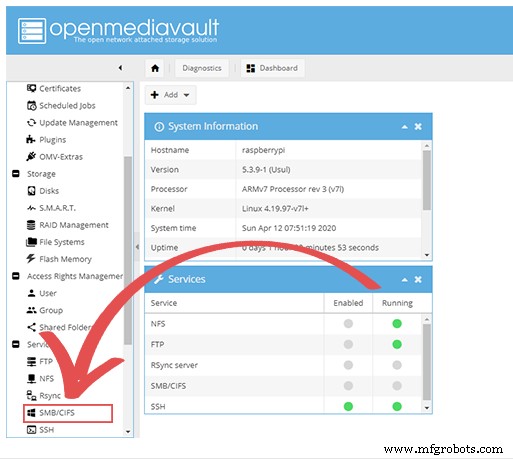Collapse the System Information panel

click(404, 127)
